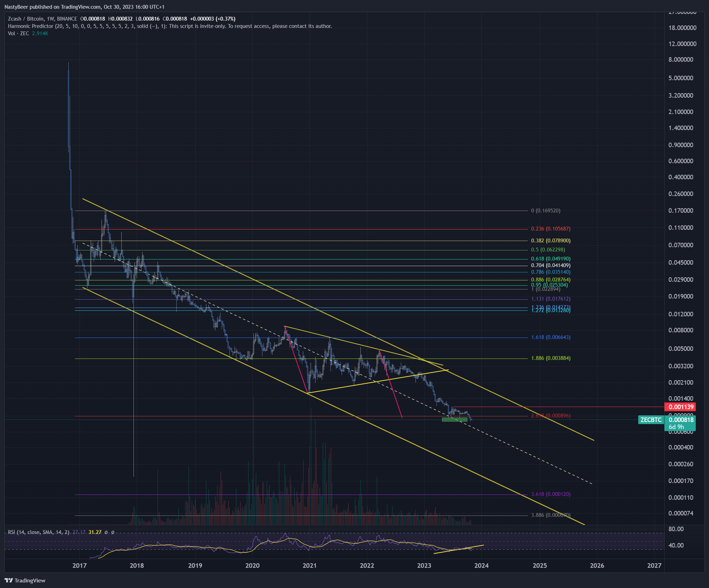Screen dimensions: 709x588
Task: Click the 0.618 (0.049190) Fibonacci label
Action: (x=551, y=259)
